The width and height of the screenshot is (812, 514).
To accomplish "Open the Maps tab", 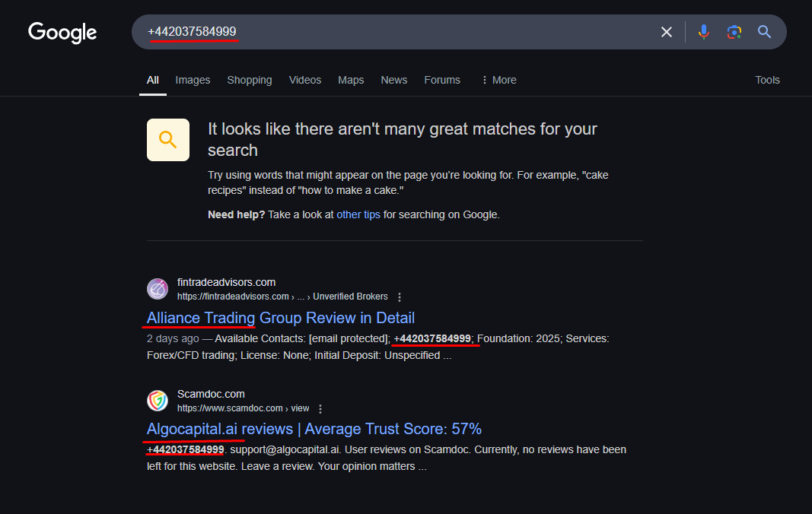I will [351, 81].
